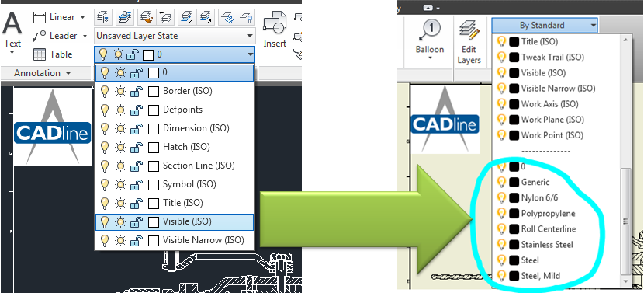Click the Layer Freeze snowflake icon

227,17
